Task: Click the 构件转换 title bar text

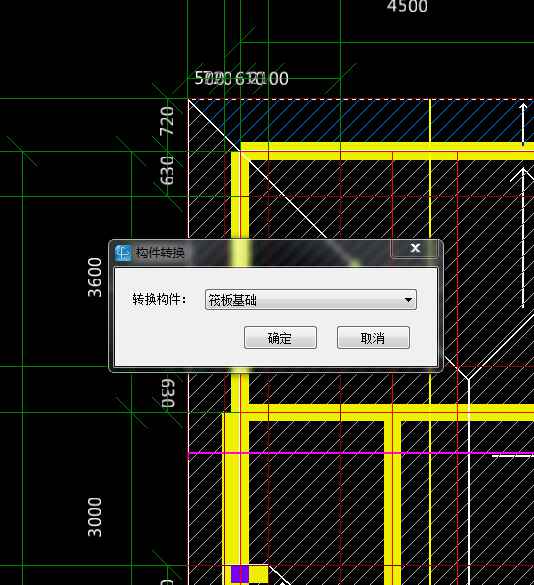Action: 160,253
